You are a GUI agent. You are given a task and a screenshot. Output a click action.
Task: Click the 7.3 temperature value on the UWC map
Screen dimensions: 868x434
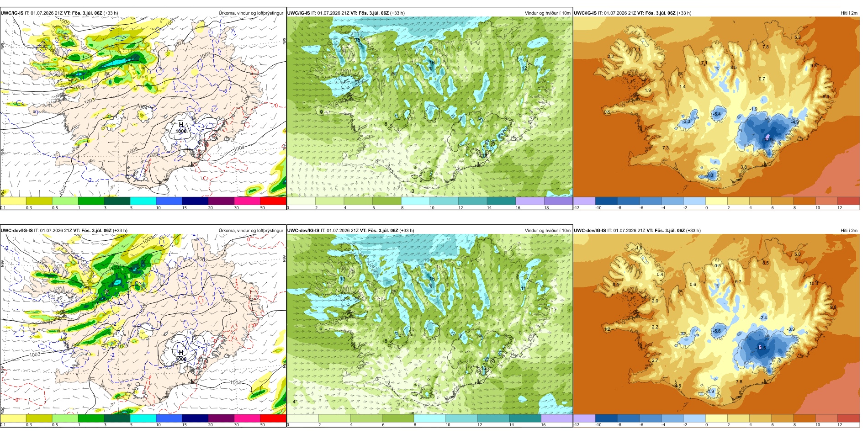[666, 148]
